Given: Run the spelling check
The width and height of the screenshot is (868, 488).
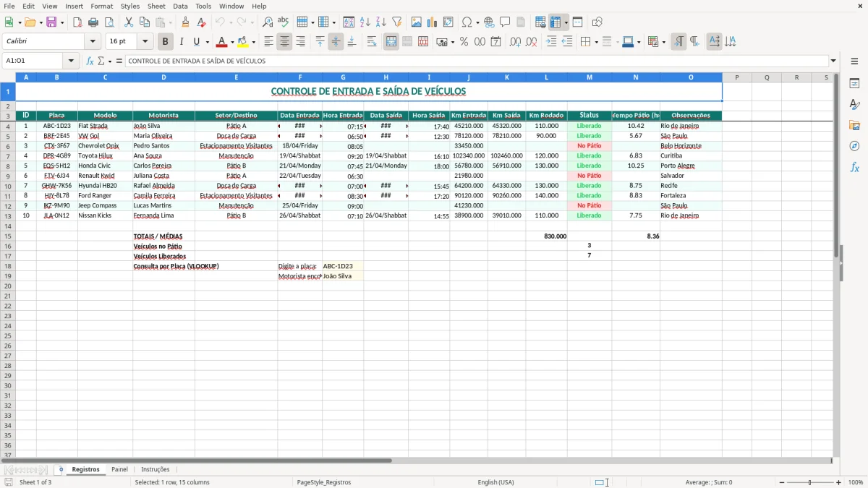Looking at the screenshot, I should 284,22.
